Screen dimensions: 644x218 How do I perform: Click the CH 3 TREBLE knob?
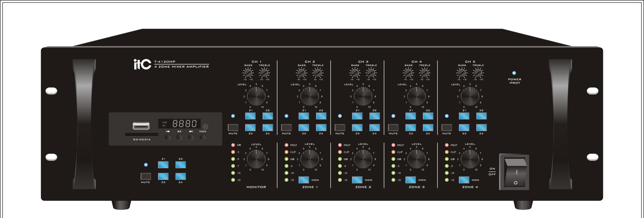click(371, 73)
